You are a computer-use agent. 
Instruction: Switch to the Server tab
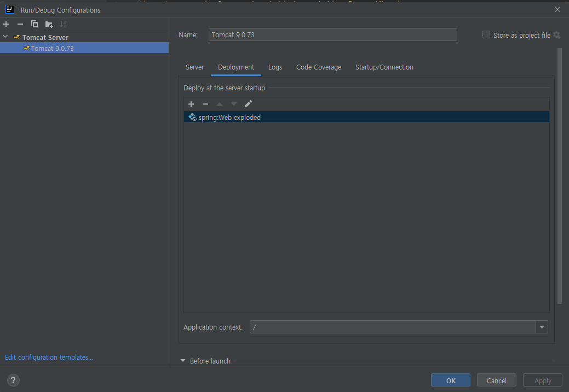(195, 67)
